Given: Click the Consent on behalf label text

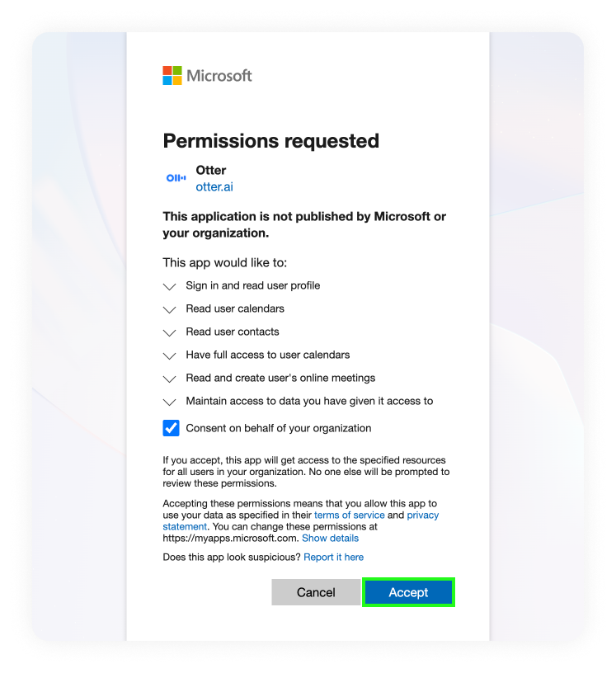Looking at the screenshot, I should tap(278, 428).
